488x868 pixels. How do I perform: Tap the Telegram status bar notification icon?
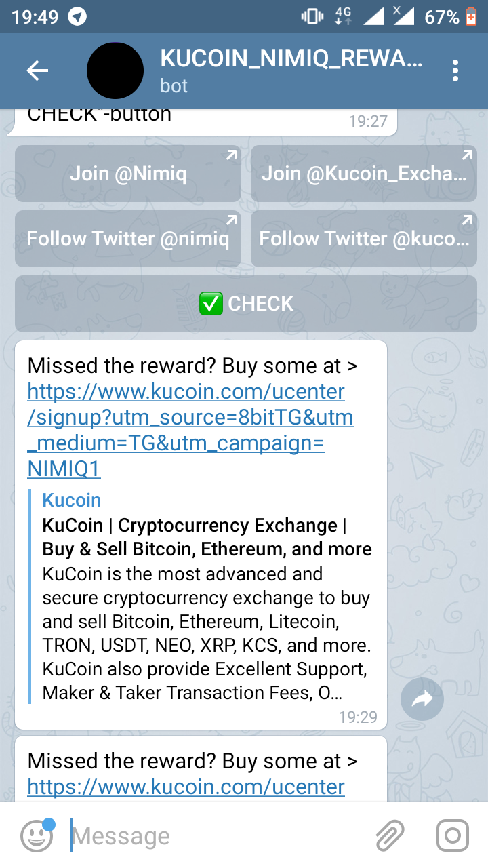tap(78, 16)
